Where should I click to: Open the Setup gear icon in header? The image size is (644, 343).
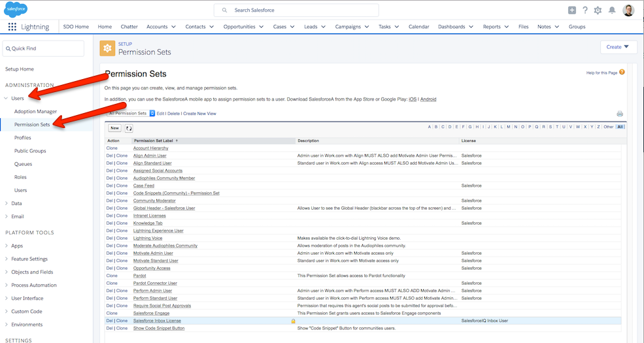pyautogui.click(x=598, y=10)
